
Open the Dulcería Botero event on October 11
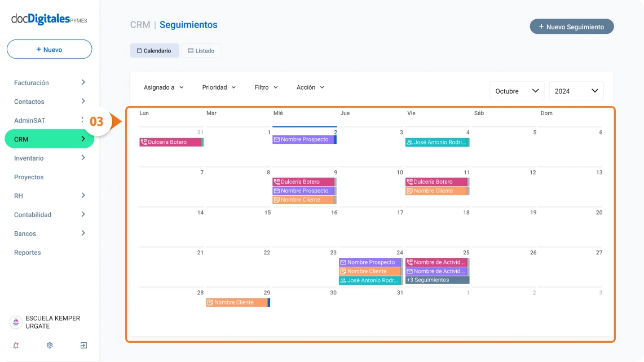(438, 182)
